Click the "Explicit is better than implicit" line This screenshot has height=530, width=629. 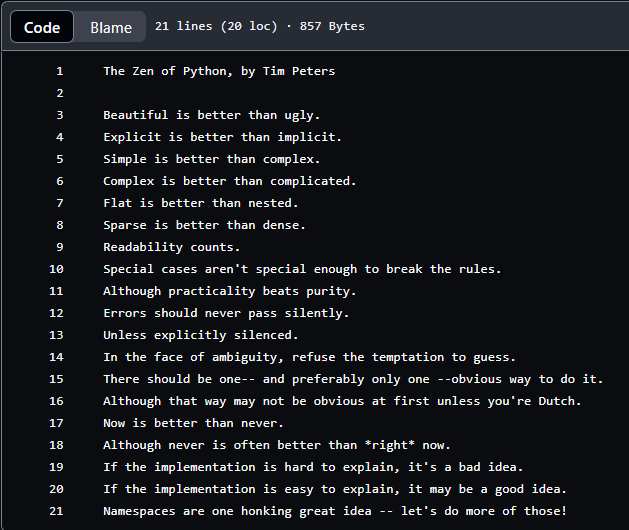click(222, 137)
